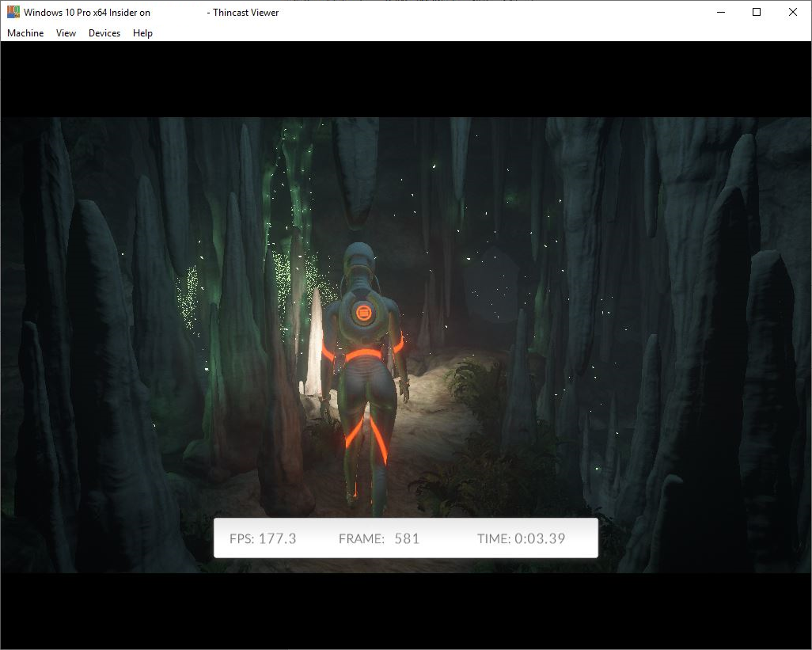The width and height of the screenshot is (812, 650).
Task: Open the Machine menu
Action: tap(25, 33)
